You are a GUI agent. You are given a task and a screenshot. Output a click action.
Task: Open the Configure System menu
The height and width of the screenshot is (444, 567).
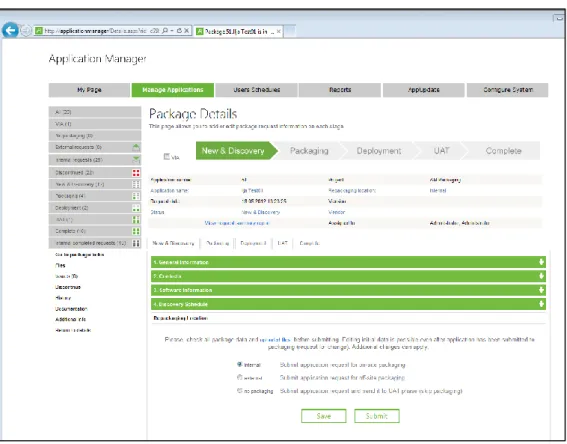pyautogui.click(x=508, y=90)
